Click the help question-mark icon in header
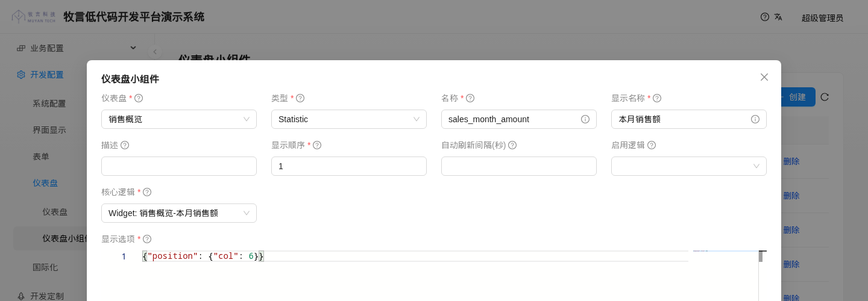Image resolution: width=868 pixels, height=301 pixels. tap(765, 17)
